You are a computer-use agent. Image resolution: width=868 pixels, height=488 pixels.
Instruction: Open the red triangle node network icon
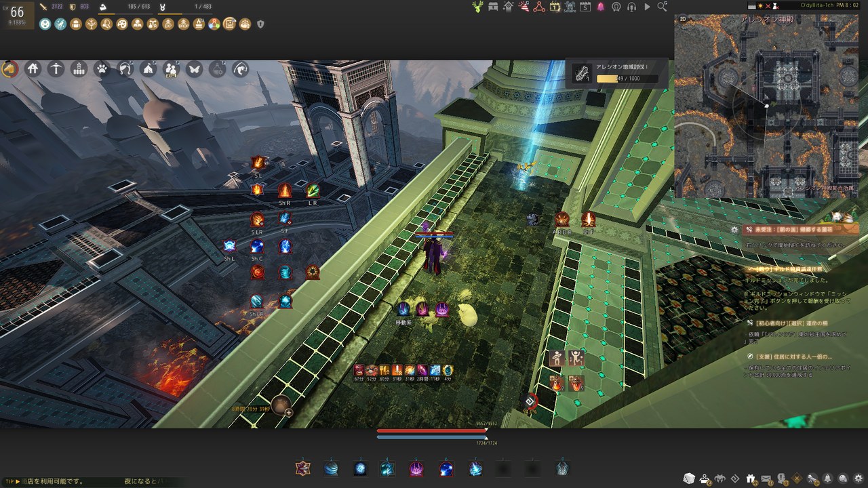(x=539, y=7)
